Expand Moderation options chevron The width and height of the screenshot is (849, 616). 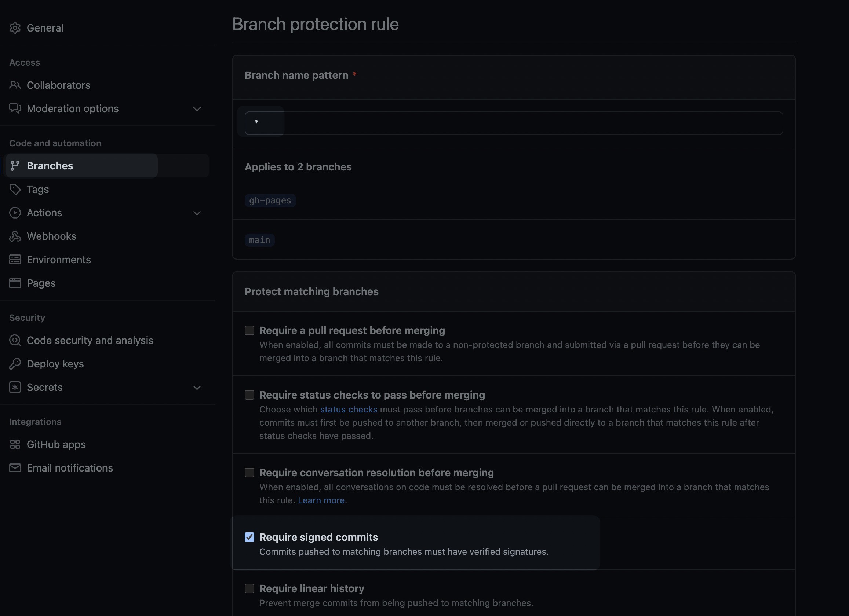pos(197,109)
